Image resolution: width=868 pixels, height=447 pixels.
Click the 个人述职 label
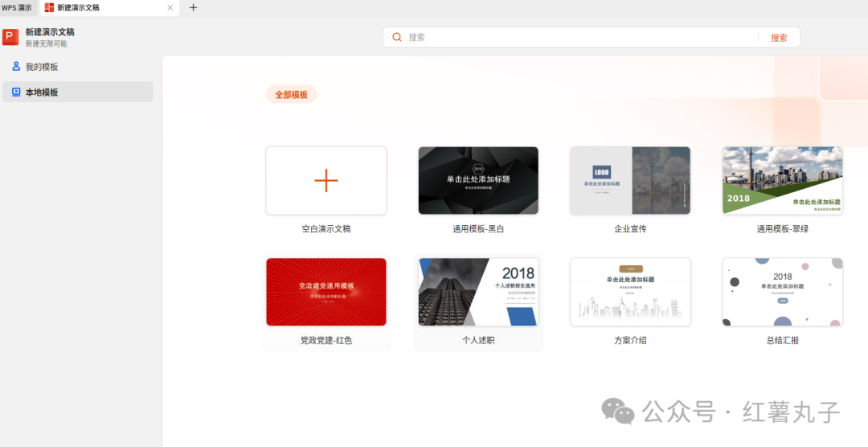(x=478, y=340)
